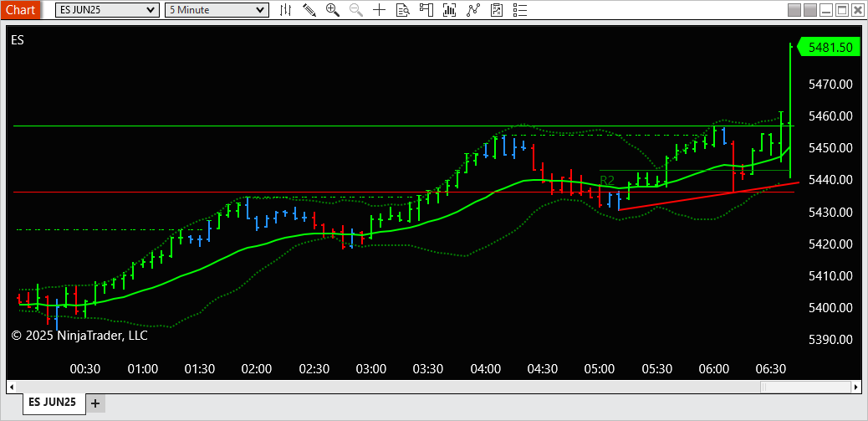Click the tall green last price bar
This screenshot has height=421, width=868.
pyautogui.click(x=790, y=110)
